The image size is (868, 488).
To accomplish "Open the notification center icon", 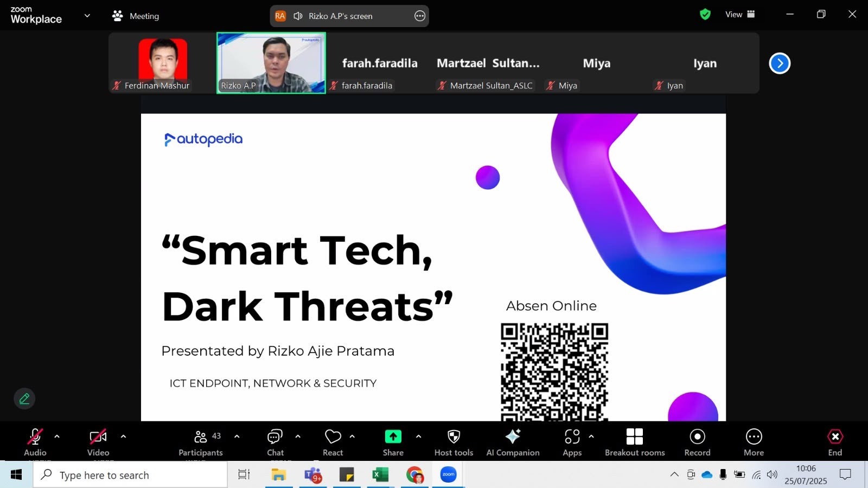I will (x=845, y=475).
